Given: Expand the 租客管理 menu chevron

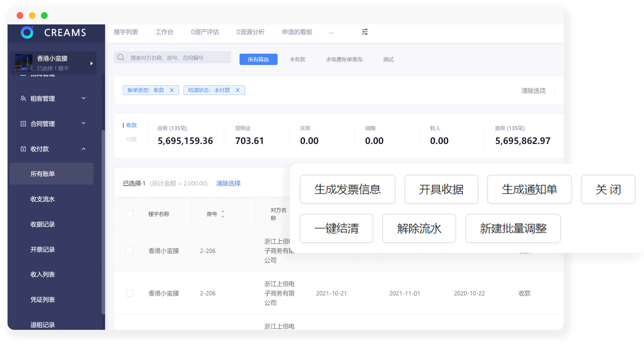Looking at the screenshot, I should point(83,98).
